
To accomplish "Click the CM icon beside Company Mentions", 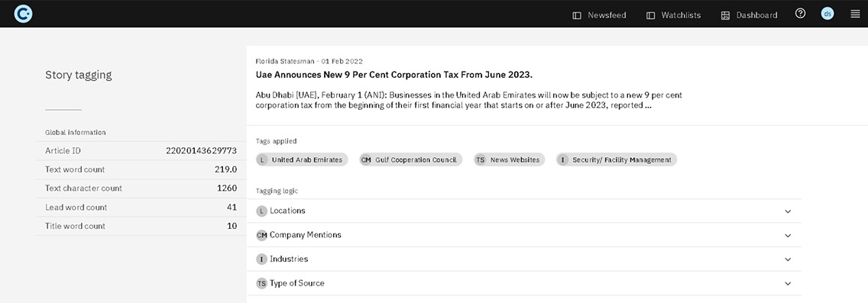I will pos(262,235).
